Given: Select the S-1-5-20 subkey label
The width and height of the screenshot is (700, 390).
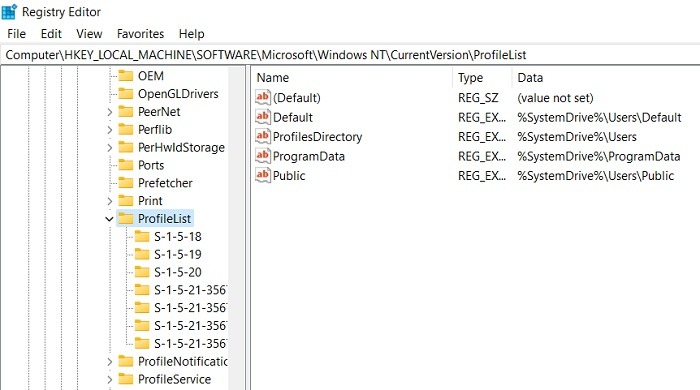Looking at the screenshot, I should click(178, 272).
